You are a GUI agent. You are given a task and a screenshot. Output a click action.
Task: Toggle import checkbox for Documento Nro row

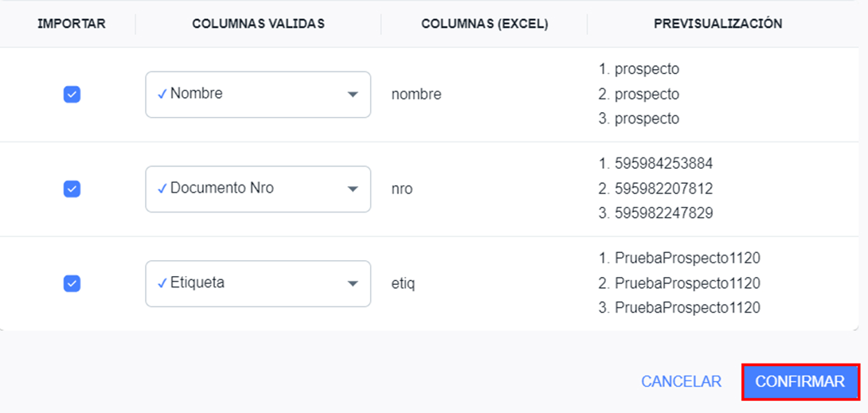click(72, 189)
